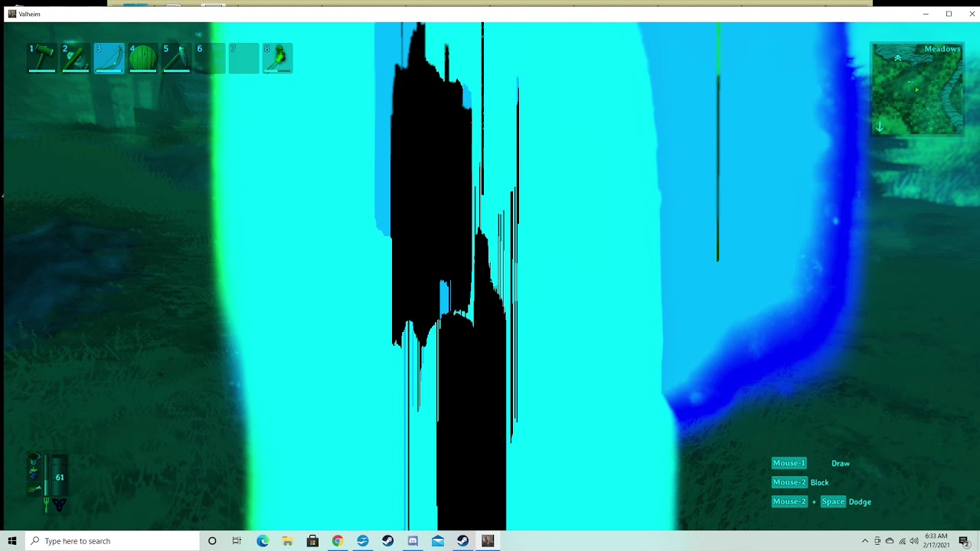Click the Valheim window title icon
The width and height of the screenshot is (980, 551).
[11, 14]
